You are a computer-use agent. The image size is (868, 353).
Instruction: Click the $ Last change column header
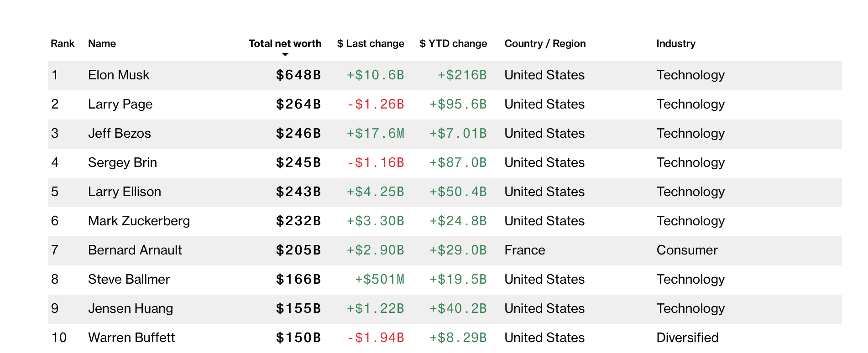[x=370, y=44]
